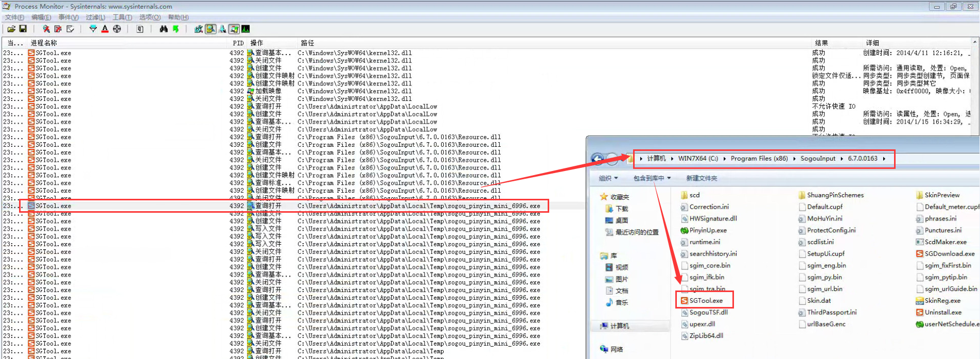Toggle Show Registry Activity toolbar button
980x359 pixels.
199,29
